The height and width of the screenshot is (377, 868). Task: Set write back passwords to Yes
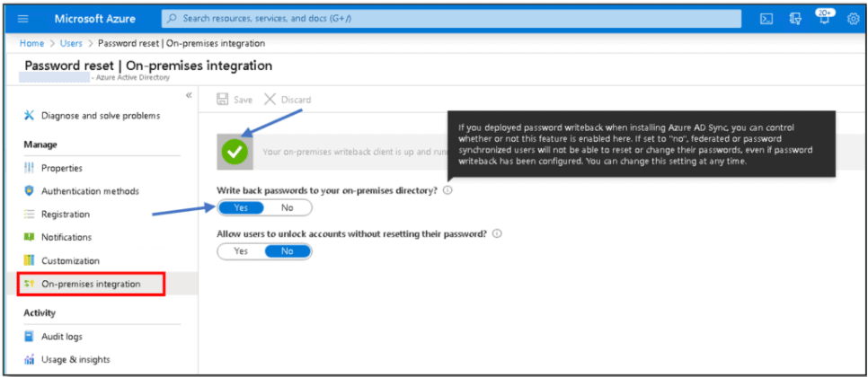tap(241, 208)
